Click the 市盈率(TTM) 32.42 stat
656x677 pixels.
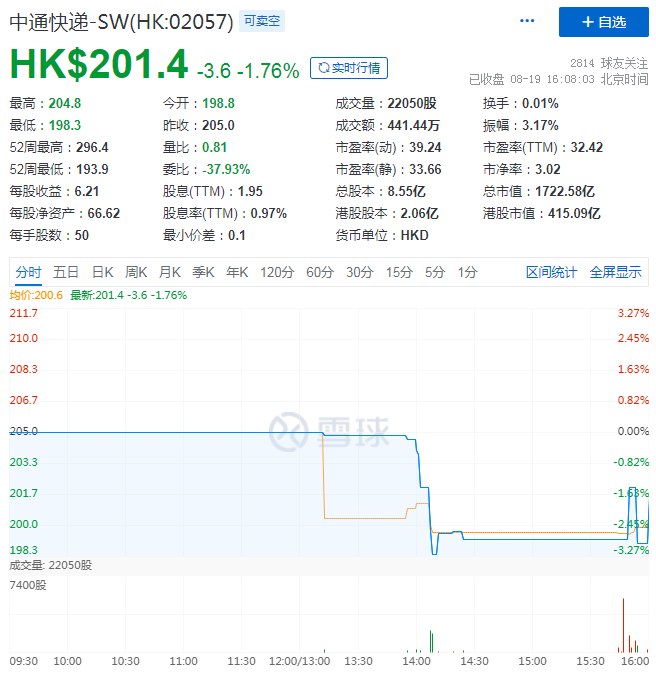click(x=543, y=148)
